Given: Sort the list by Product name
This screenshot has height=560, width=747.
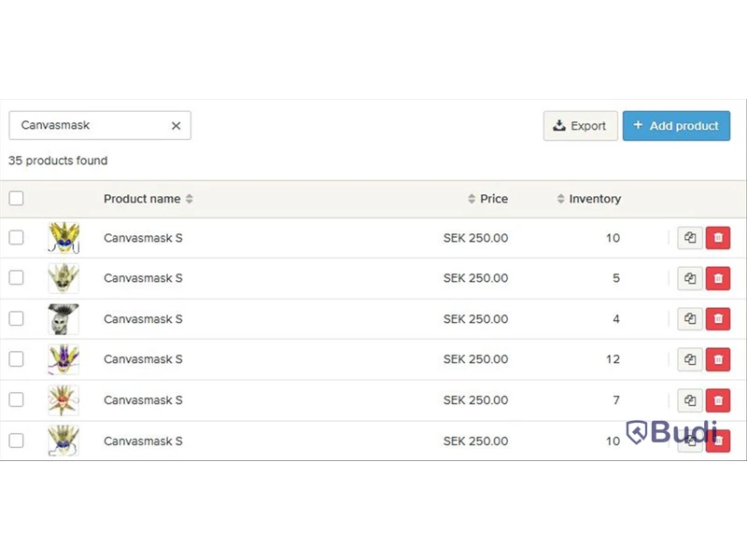Looking at the screenshot, I should pyautogui.click(x=148, y=199).
